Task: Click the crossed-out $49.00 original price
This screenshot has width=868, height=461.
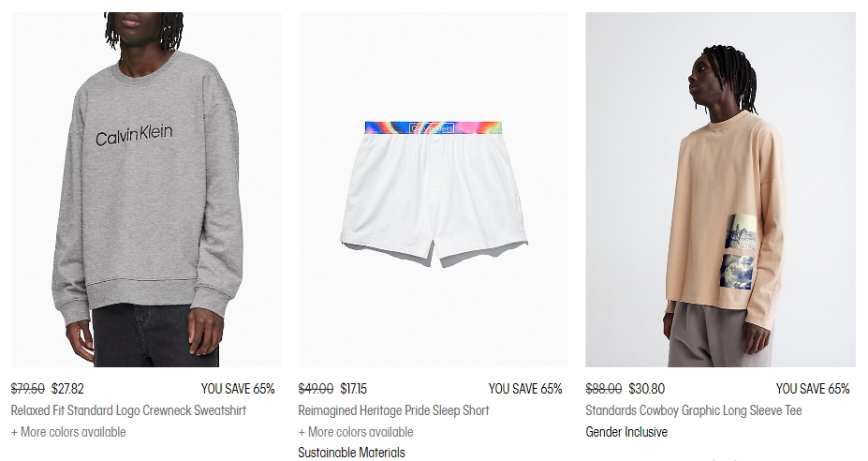Action: tap(316, 389)
